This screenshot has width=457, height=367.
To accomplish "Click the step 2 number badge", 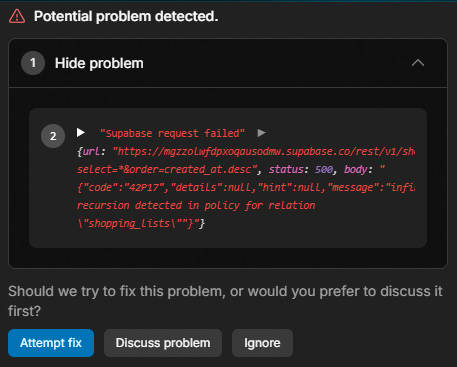I will click(x=53, y=136).
